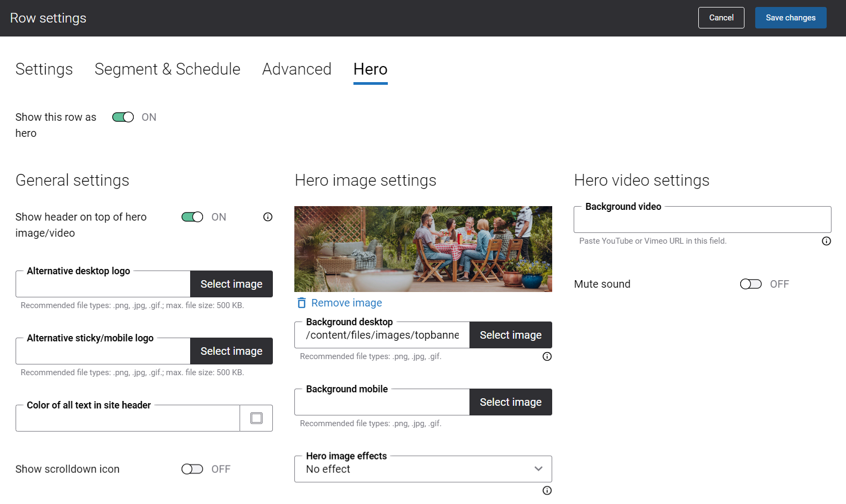
Task: Enable the Show scrolldown icon switch
Action: (192, 469)
